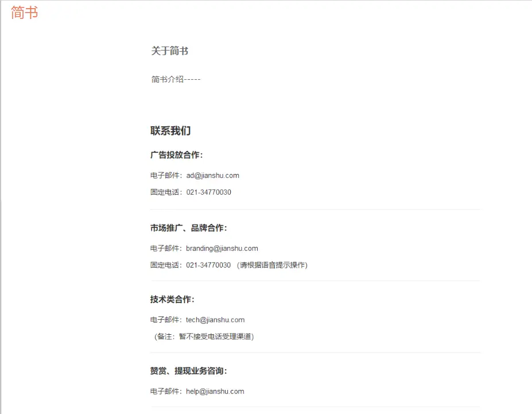Click the 请根据语音提示操作 note
The height and width of the screenshot is (414, 532).
pos(272,265)
